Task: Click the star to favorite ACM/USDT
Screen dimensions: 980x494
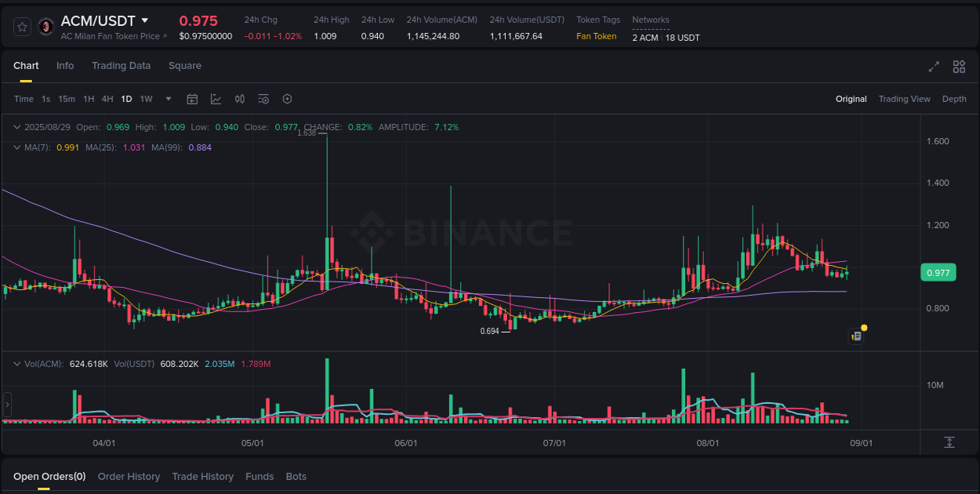Action: (x=22, y=26)
